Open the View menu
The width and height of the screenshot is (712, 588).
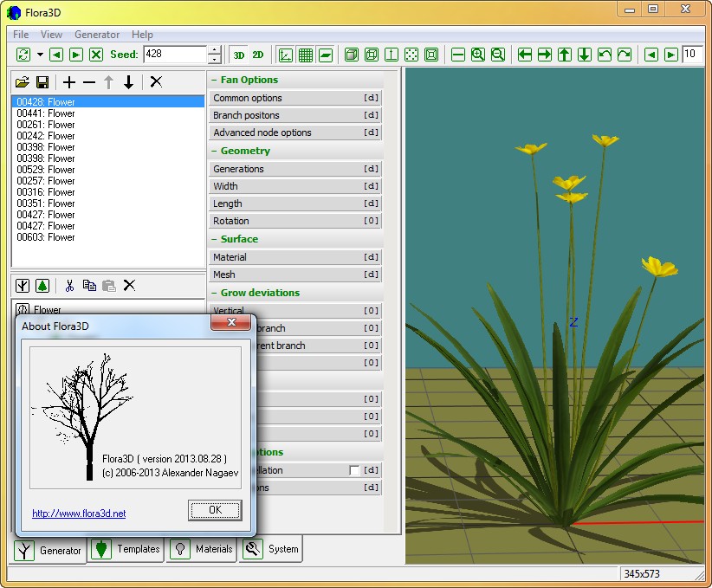[51, 35]
